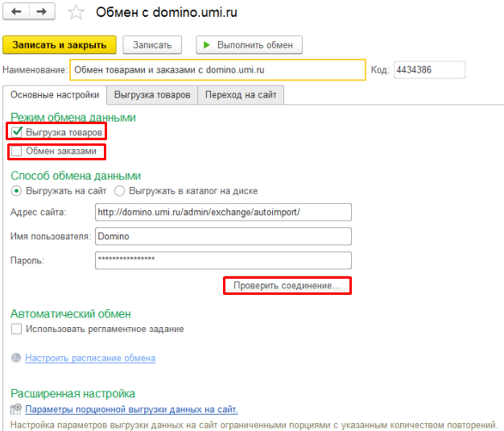
Task: Click the gray clock icon beside schedule link
Action: (x=16, y=358)
